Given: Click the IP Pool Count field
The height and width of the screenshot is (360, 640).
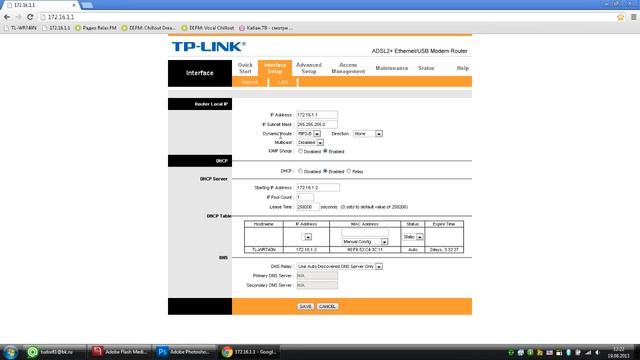Looking at the screenshot, I should (x=305, y=197).
